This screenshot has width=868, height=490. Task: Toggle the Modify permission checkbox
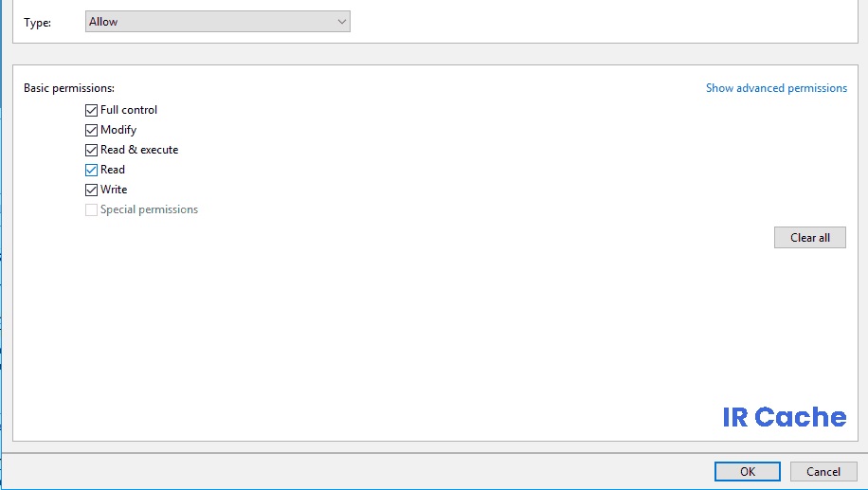coord(91,130)
